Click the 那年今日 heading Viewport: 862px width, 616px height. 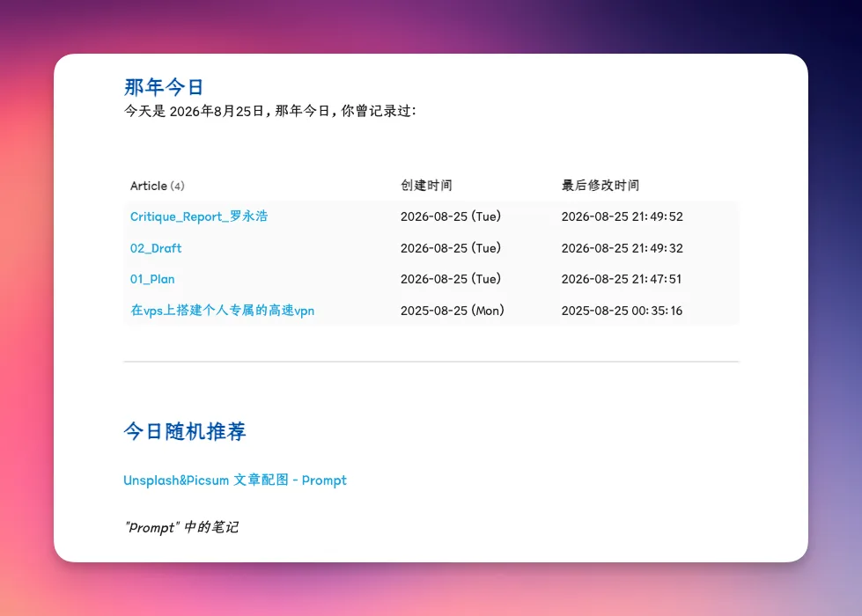[164, 87]
